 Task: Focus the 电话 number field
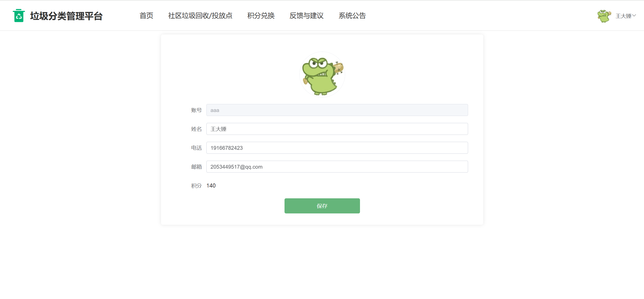coord(337,148)
